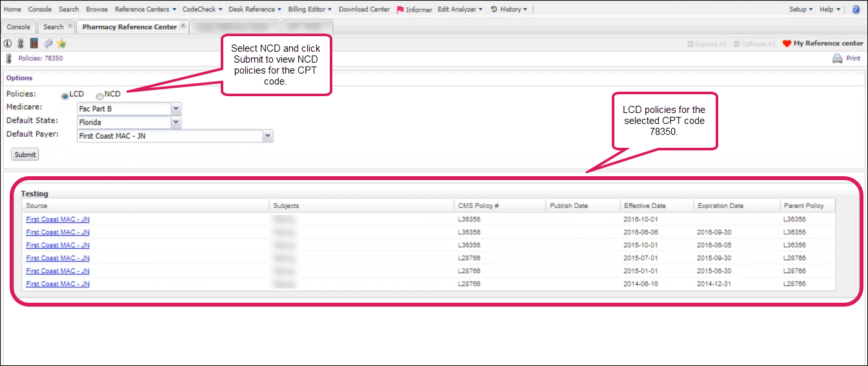Open My Reference center heart icon
Image resolution: width=868 pixels, height=366 pixels.
click(x=786, y=44)
